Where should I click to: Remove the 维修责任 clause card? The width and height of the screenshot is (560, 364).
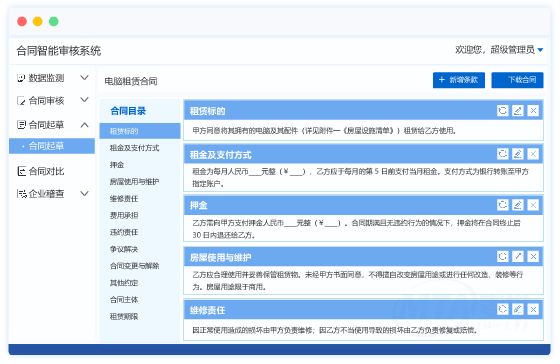coord(533,309)
